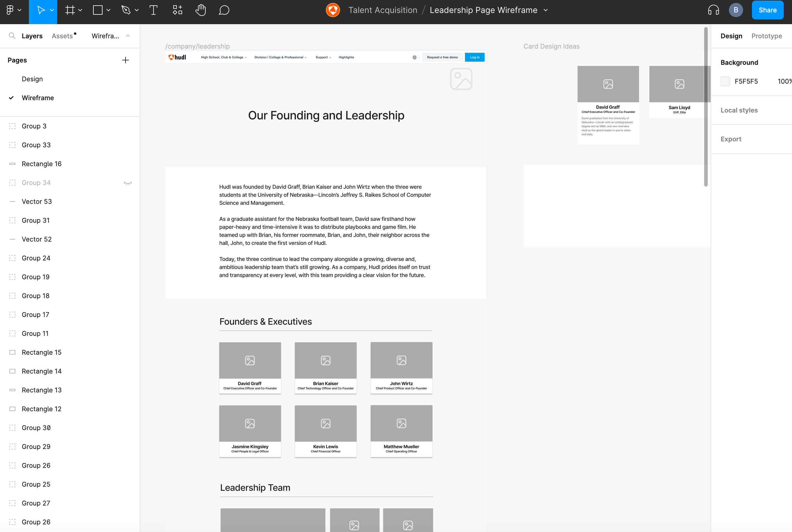Image resolution: width=792 pixels, height=532 pixels.
Task: Select the Hand tool
Action: [201, 10]
